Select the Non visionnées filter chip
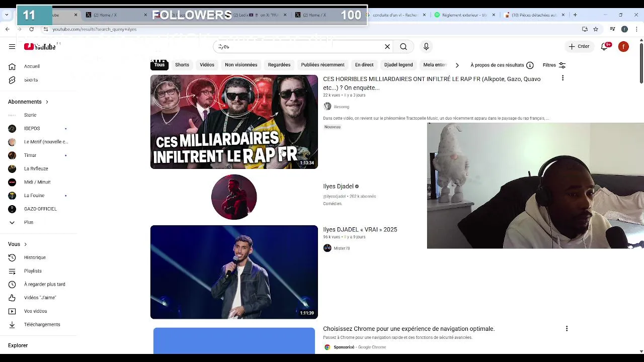644x362 pixels. click(x=241, y=65)
